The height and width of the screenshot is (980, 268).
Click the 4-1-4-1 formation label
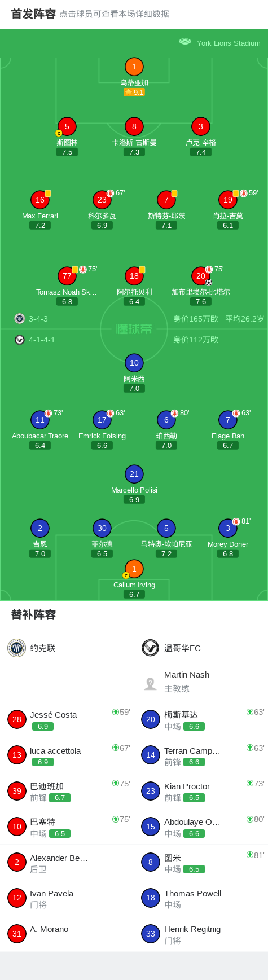42,340
